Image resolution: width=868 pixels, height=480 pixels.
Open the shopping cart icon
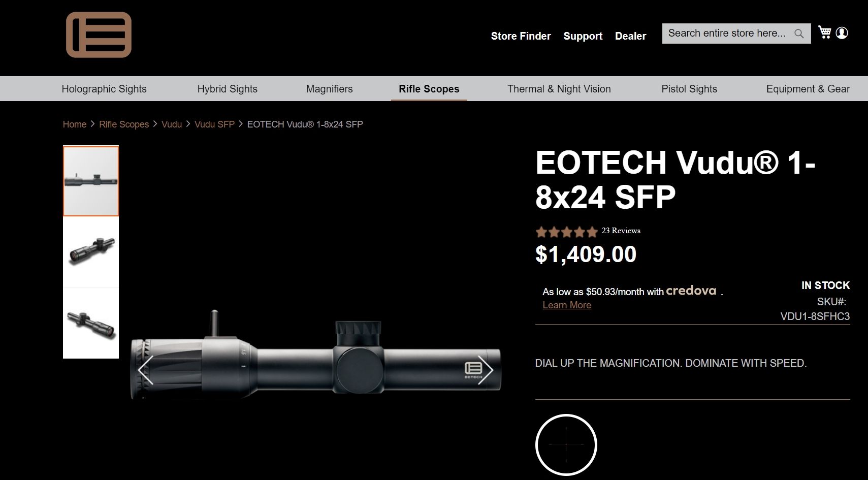pyautogui.click(x=824, y=33)
